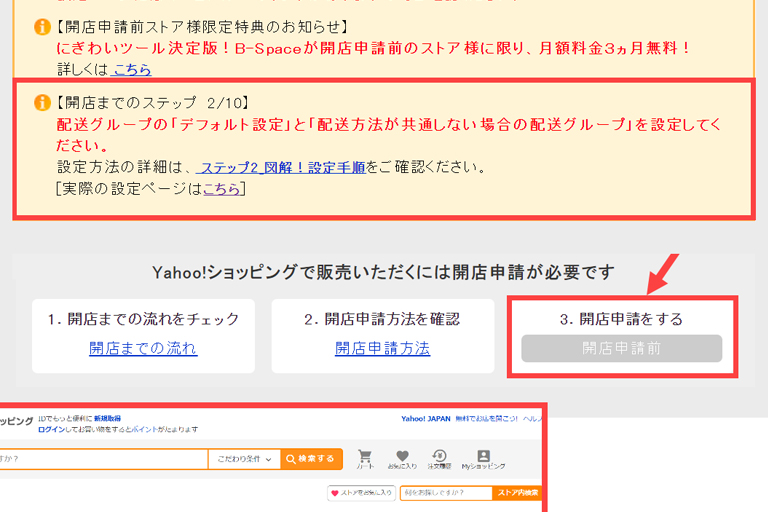Click the orange info icon beside 開店申請前ストア様限定特典

point(43,26)
